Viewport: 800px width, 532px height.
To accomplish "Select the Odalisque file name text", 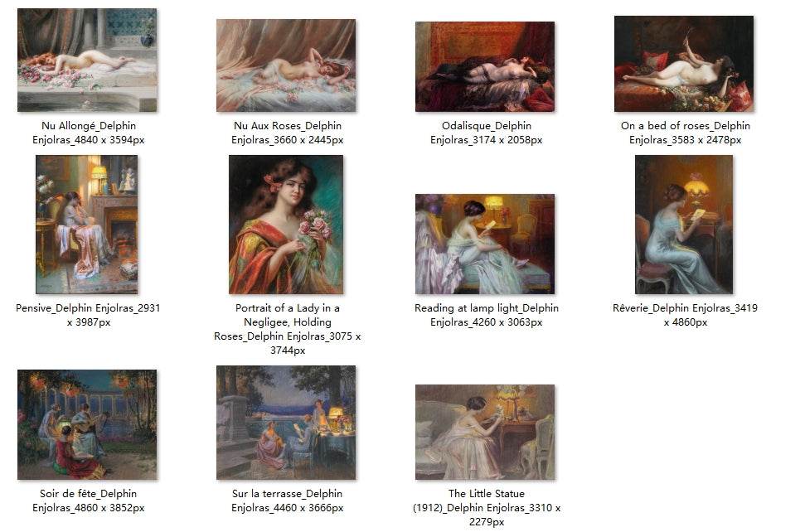I will tap(487, 133).
